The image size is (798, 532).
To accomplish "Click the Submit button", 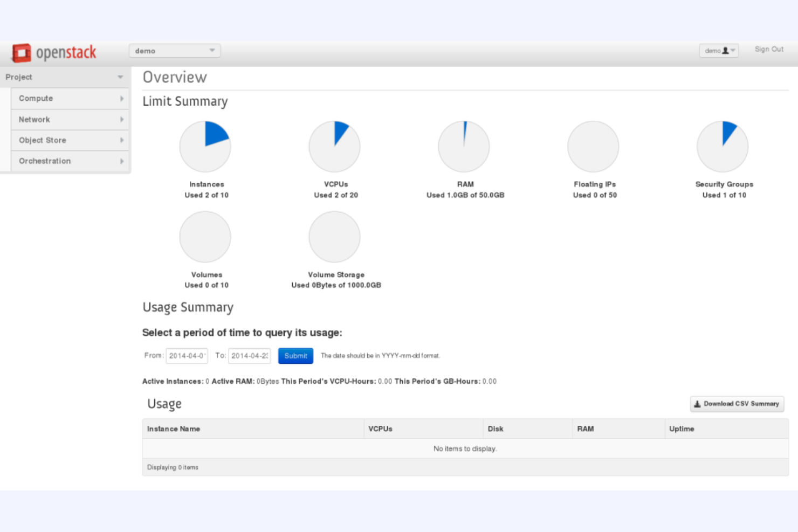I will click(x=295, y=356).
